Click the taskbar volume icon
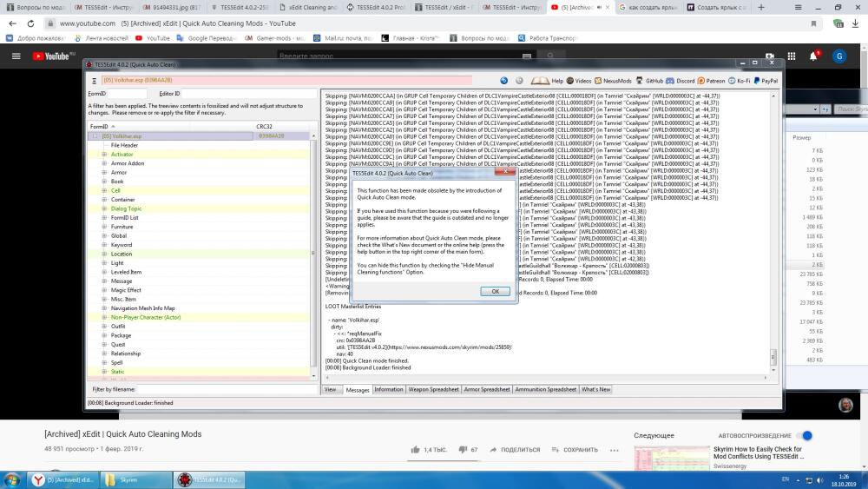 pos(820,480)
